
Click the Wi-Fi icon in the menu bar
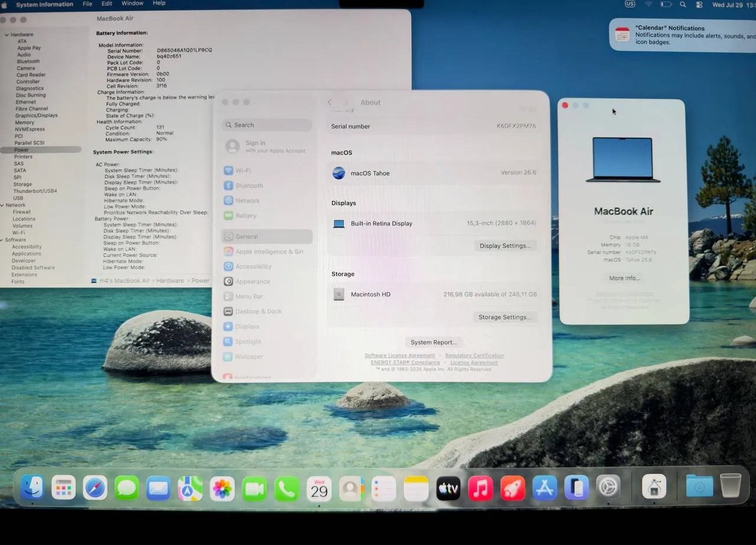click(648, 4)
